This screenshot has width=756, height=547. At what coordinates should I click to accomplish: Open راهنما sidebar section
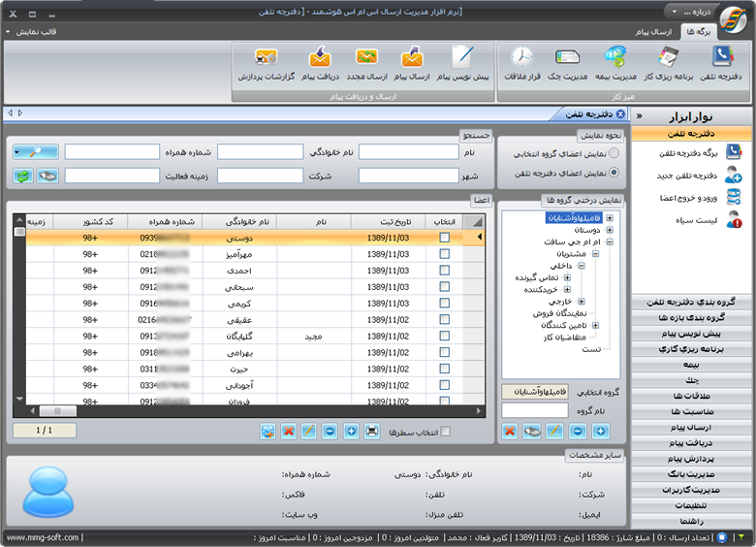pyautogui.click(x=691, y=521)
